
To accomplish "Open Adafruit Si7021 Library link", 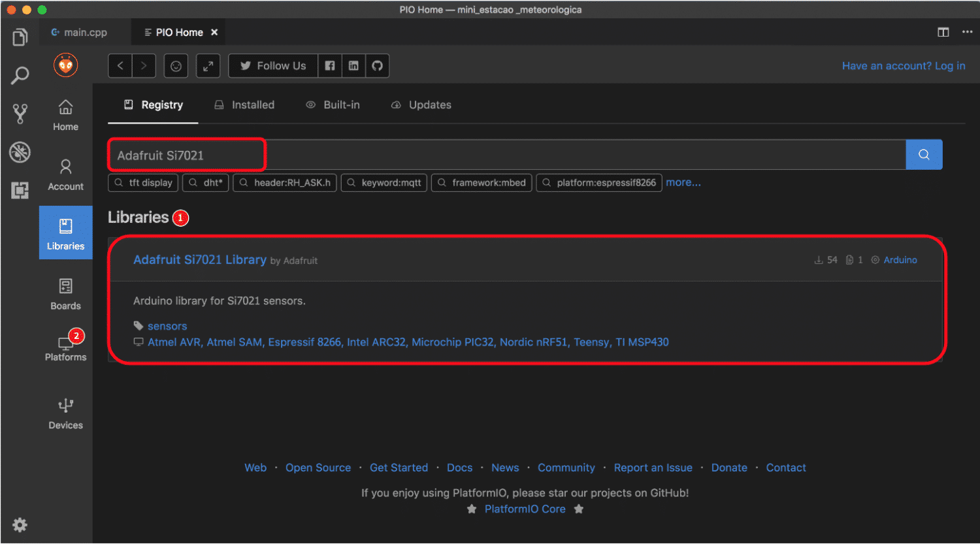I will [x=199, y=260].
